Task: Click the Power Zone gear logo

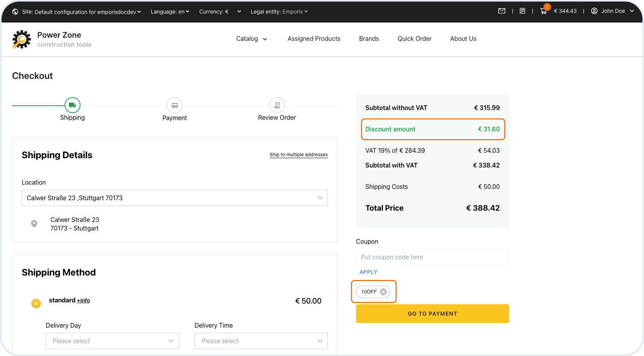Action: [x=21, y=39]
